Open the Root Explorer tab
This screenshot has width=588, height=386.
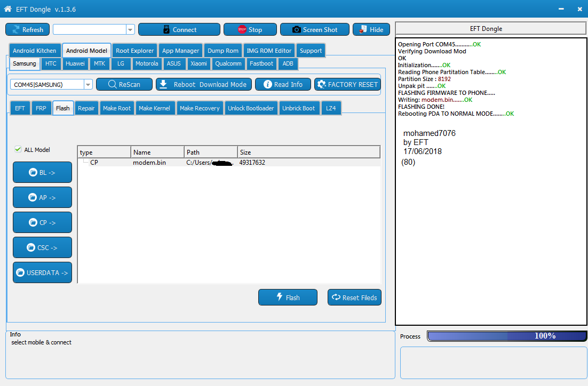point(134,51)
